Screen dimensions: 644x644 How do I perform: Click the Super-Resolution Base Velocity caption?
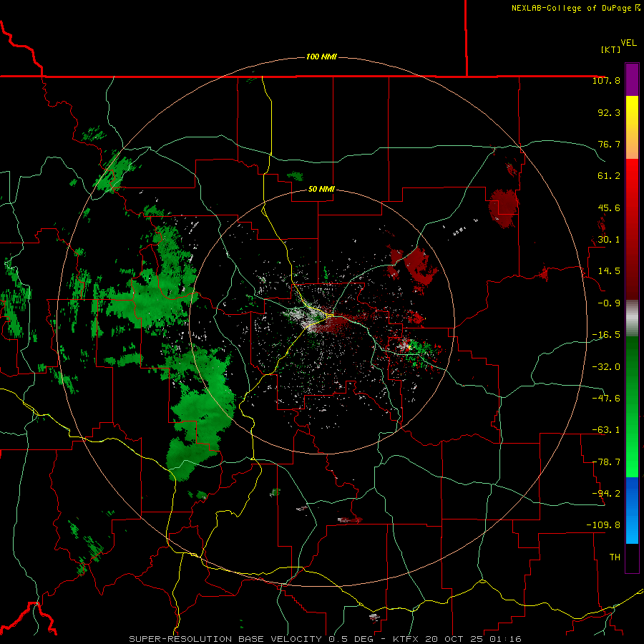tap(326, 639)
